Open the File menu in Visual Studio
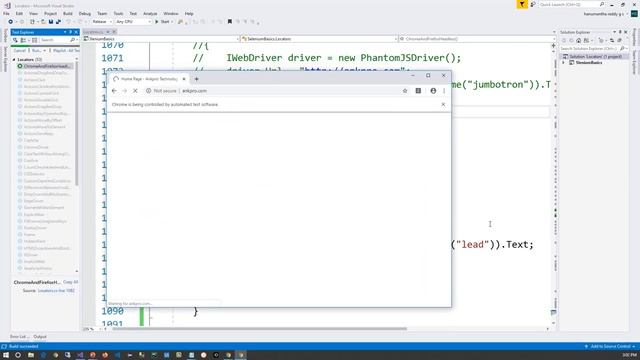Image resolution: width=640 pixels, height=360 pixels. coord(6,13)
